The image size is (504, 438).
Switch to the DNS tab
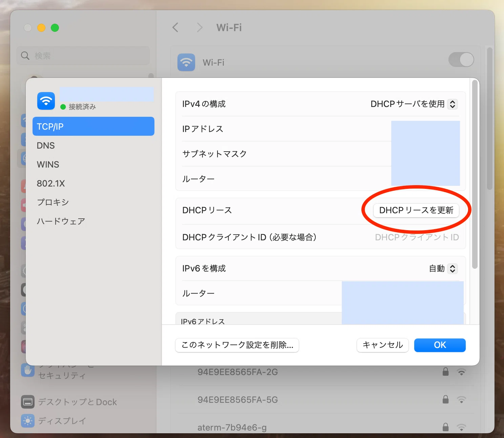[x=93, y=146]
